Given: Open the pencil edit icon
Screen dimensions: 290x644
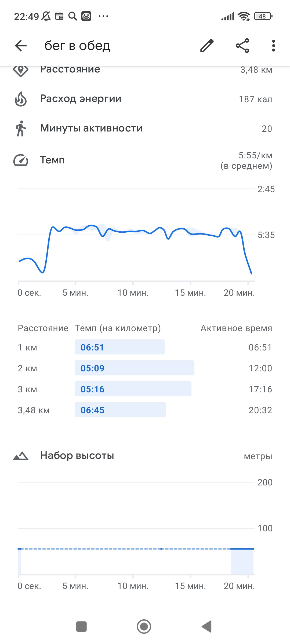Looking at the screenshot, I should pyautogui.click(x=207, y=46).
